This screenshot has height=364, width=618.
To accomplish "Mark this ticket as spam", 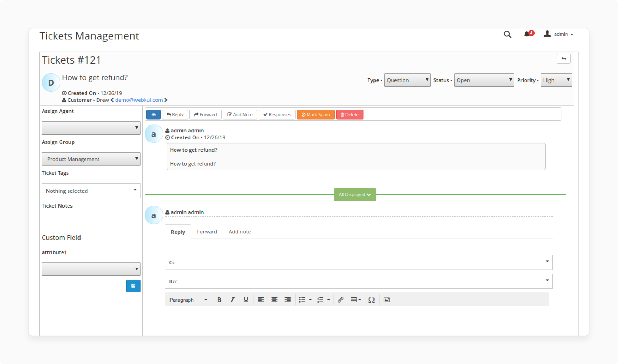I will (316, 114).
